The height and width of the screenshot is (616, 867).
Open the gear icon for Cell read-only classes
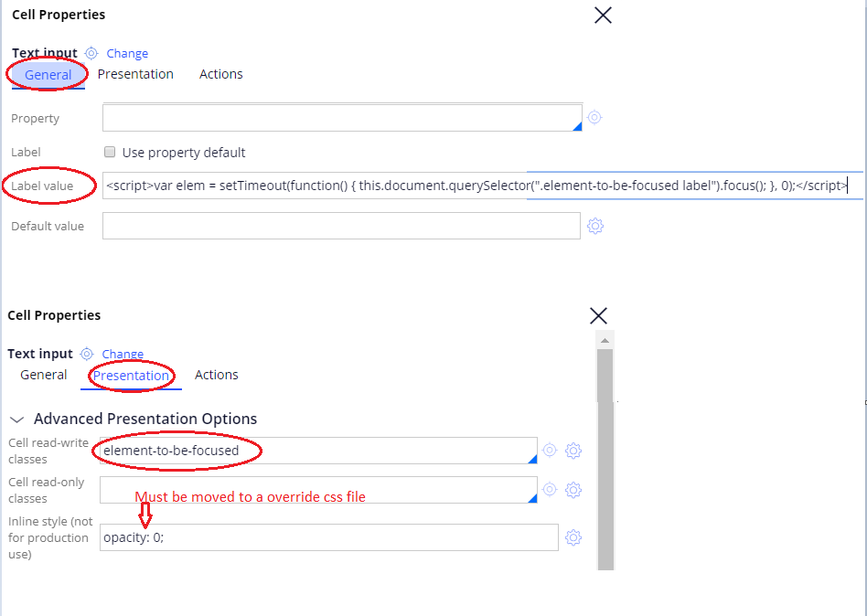[x=573, y=490]
